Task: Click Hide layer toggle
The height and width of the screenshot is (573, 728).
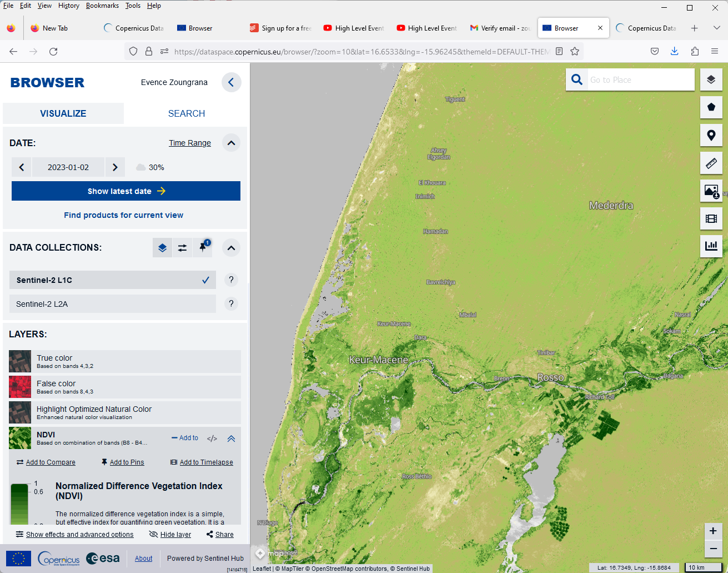Action: point(170,535)
